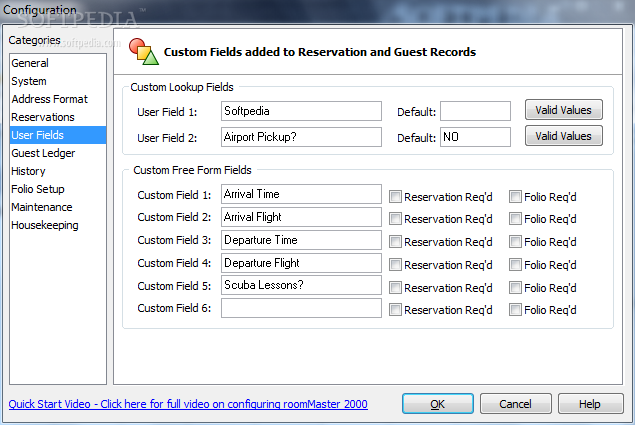
Task: Click the Cancel button
Action: (x=516, y=404)
